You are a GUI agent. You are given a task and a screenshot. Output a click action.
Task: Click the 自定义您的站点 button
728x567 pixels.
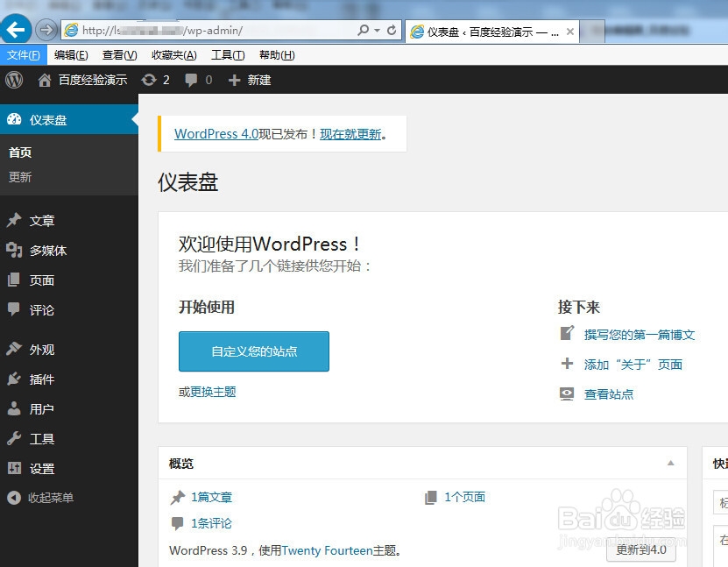[x=254, y=351]
